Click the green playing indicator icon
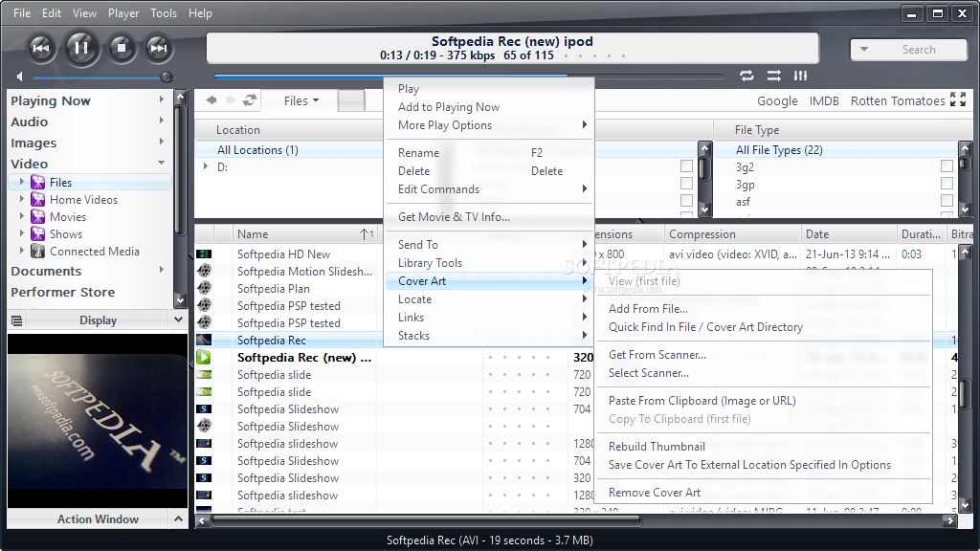980x551 pixels. coord(204,358)
